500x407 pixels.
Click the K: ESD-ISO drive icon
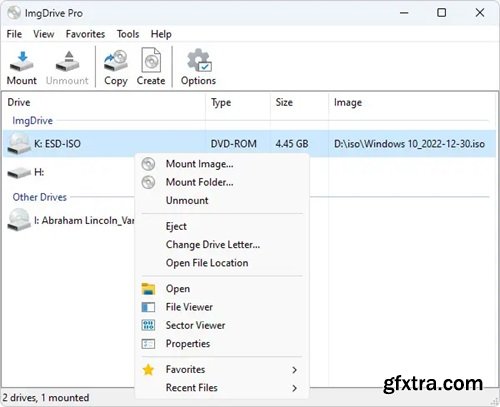point(19,143)
